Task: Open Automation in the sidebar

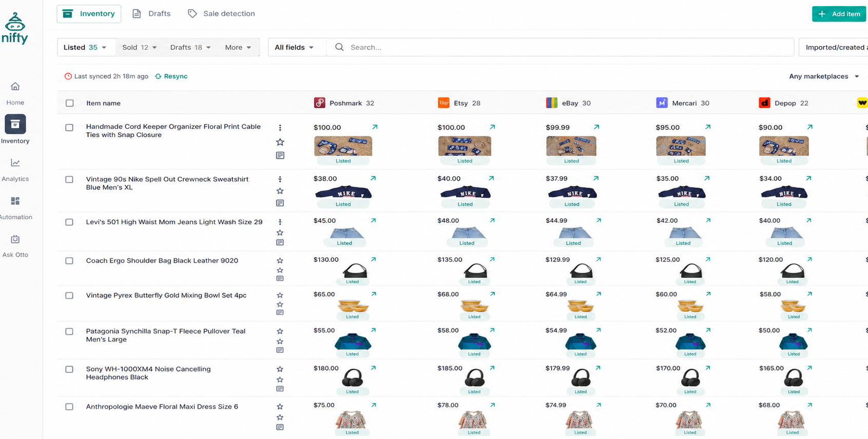Action: [15, 208]
